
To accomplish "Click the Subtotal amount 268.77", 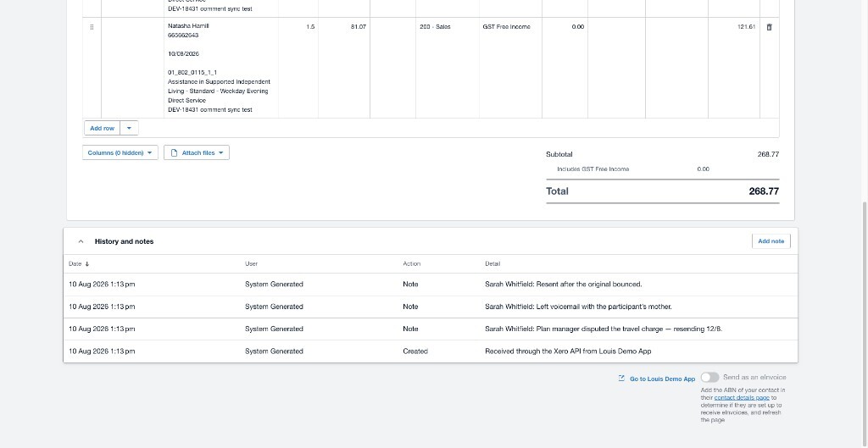I will (768, 154).
